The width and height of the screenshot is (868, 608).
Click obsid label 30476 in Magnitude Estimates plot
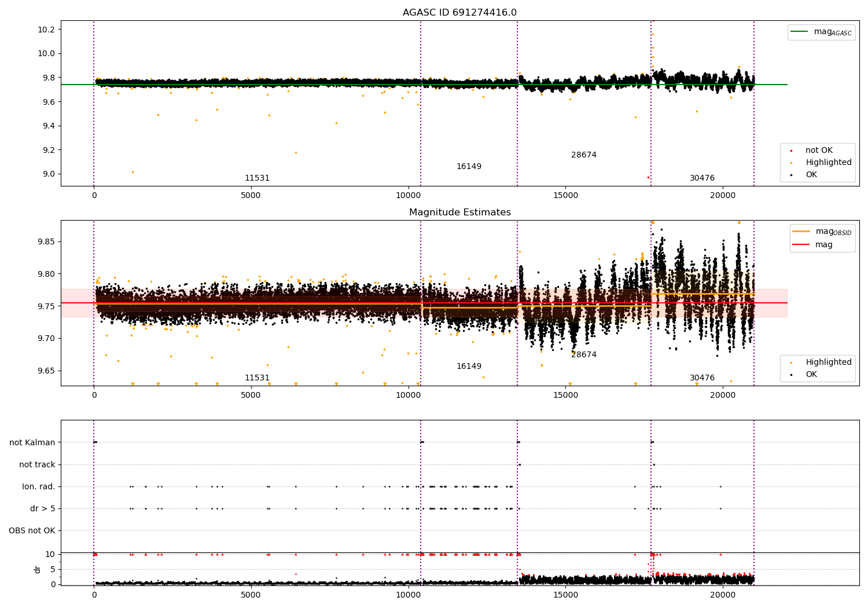coord(702,378)
